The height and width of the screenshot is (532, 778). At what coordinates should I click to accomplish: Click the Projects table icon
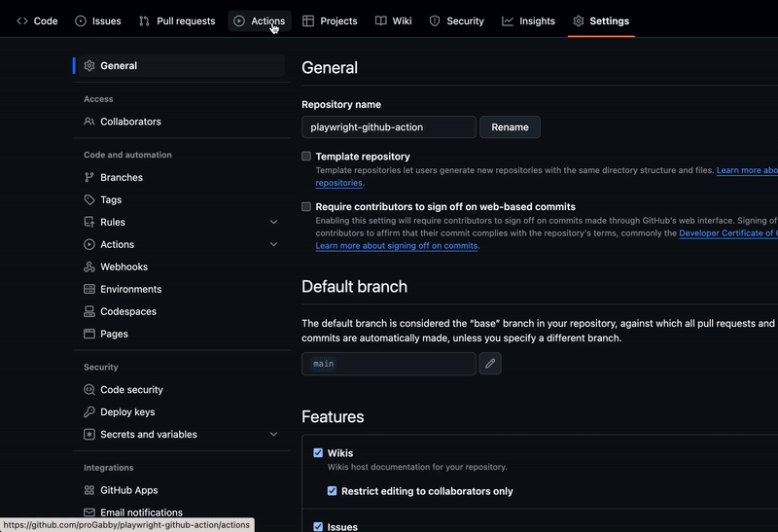[x=308, y=20]
